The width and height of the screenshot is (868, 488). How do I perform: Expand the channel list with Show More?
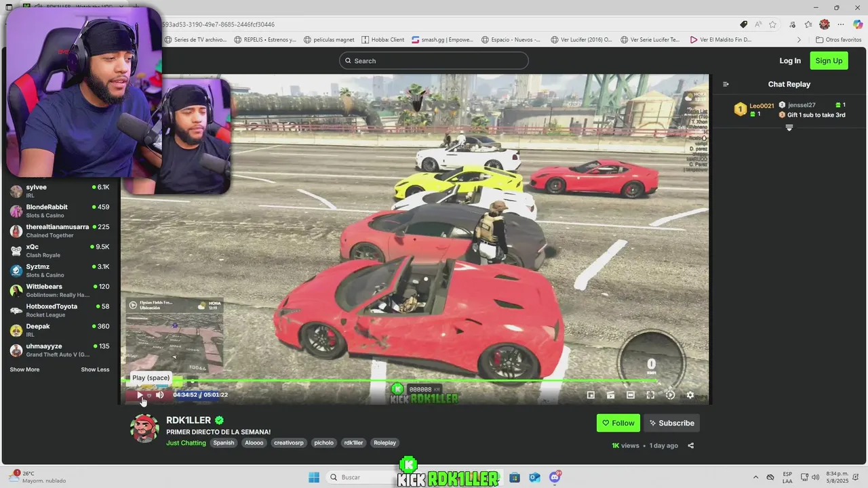[x=24, y=369]
